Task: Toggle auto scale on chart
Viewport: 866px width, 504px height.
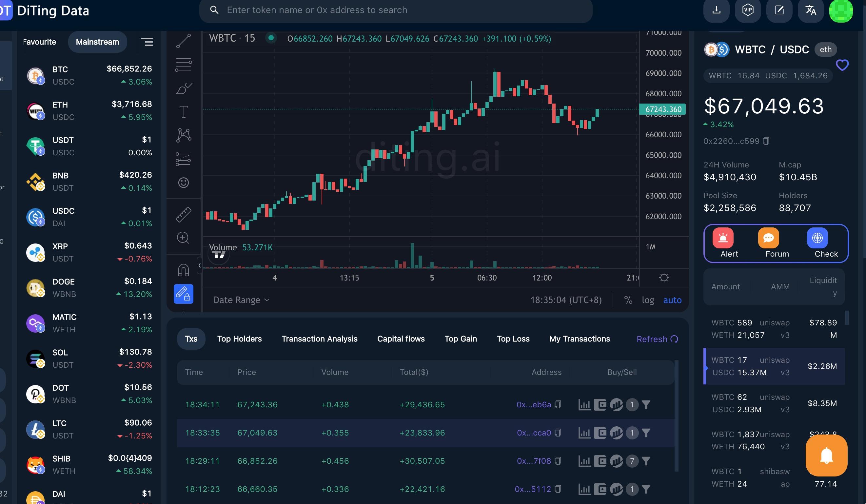Action: [x=672, y=300]
